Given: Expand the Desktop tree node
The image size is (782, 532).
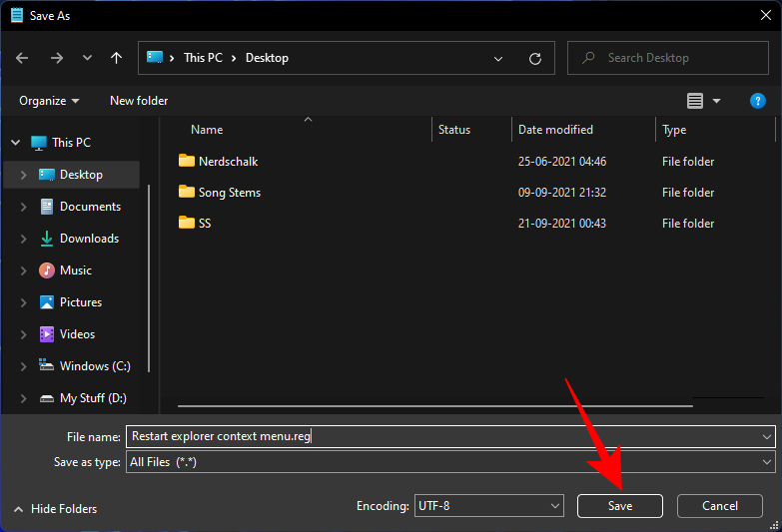Looking at the screenshot, I should 23,175.
